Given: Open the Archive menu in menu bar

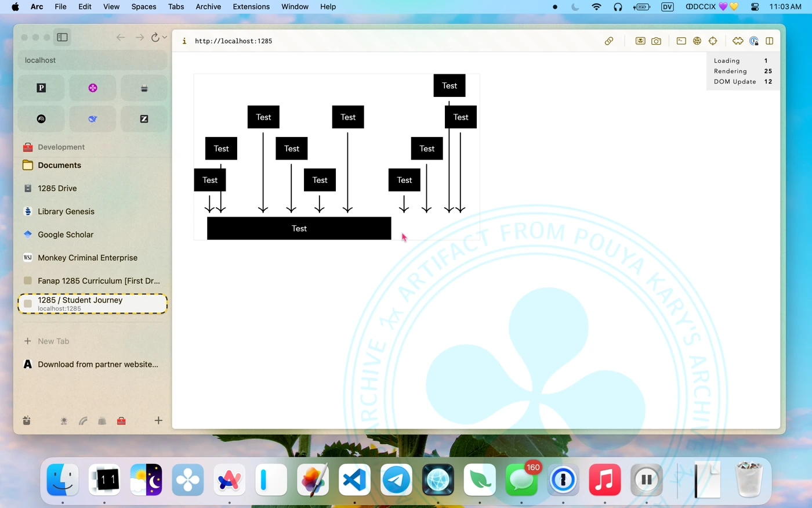Looking at the screenshot, I should point(208,7).
